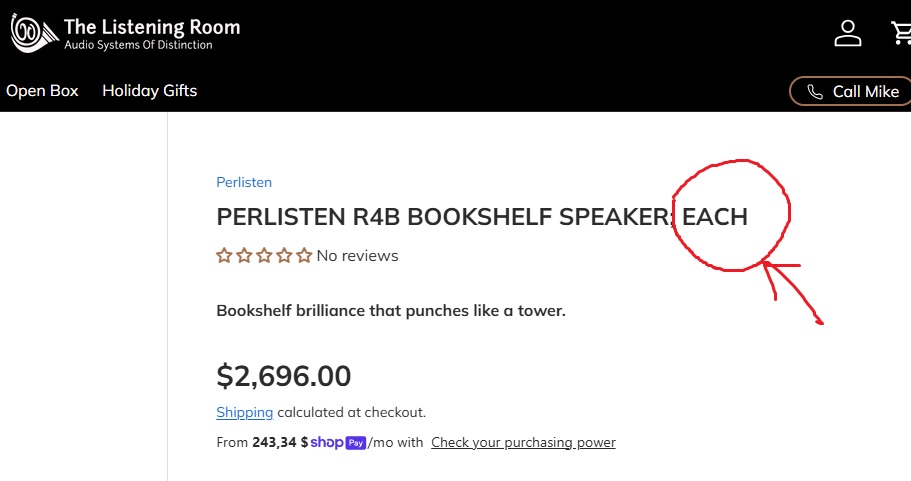The height and width of the screenshot is (481, 911).
Task: Open the shopping cart icon
Action: click(902, 33)
